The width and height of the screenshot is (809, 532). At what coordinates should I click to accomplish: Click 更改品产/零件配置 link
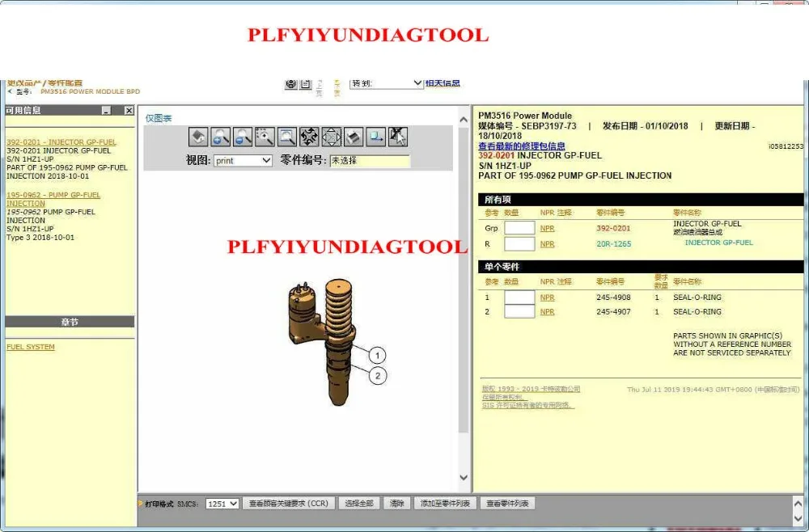tap(44, 82)
